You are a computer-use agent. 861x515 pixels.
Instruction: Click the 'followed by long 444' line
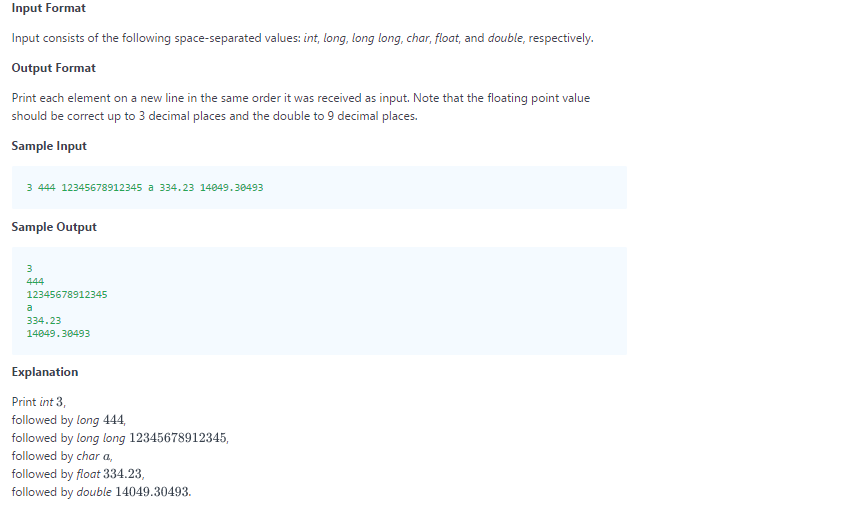click(68, 420)
